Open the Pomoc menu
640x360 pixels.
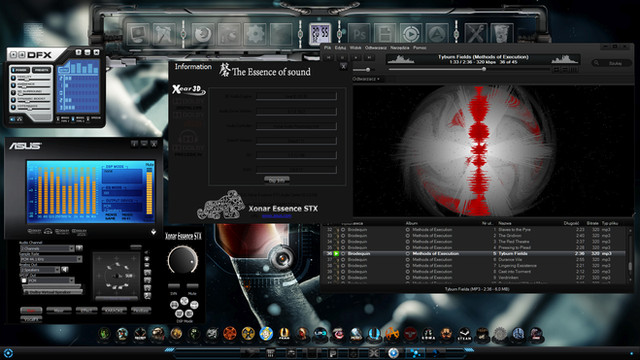(420, 48)
